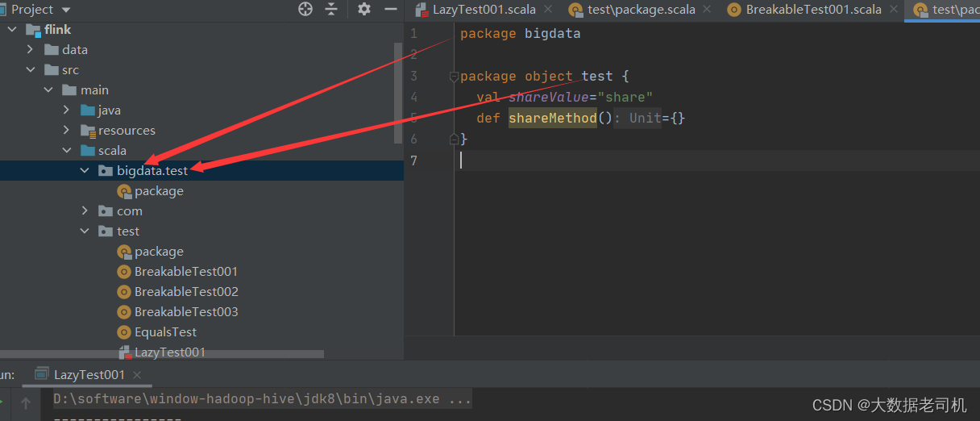Click the Select Opened File crosshair icon
980x421 pixels.
pyautogui.click(x=305, y=10)
